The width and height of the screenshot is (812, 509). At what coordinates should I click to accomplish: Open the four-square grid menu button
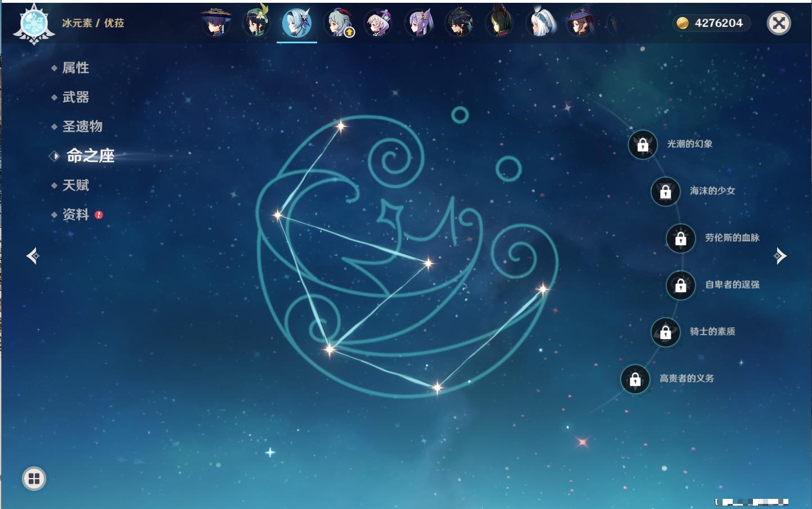click(34, 479)
